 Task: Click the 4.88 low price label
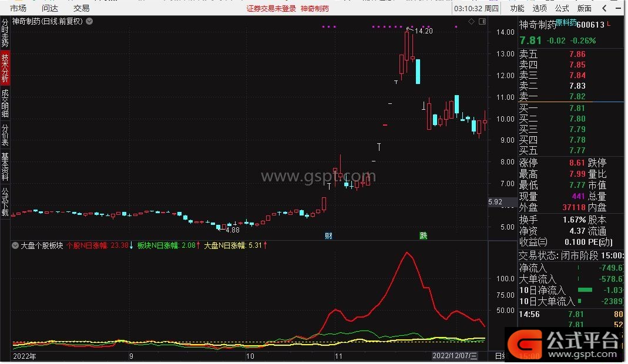(232, 230)
